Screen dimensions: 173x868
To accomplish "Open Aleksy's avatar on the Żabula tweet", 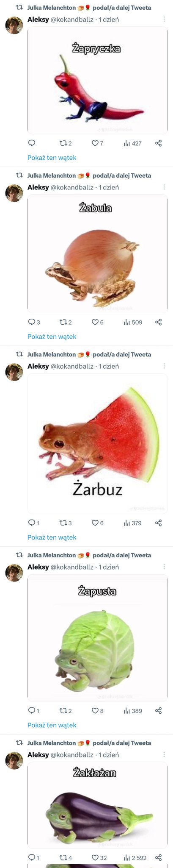I will pyautogui.click(x=14, y=193).
